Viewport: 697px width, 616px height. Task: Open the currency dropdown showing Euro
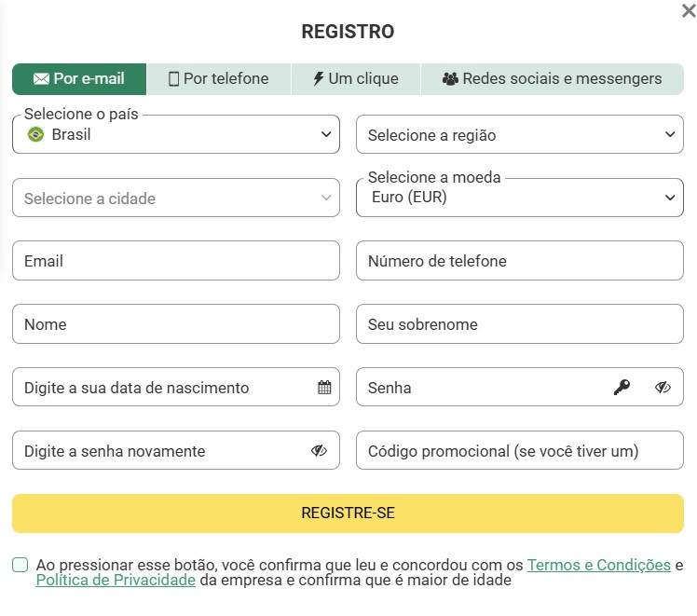point(519,198)
